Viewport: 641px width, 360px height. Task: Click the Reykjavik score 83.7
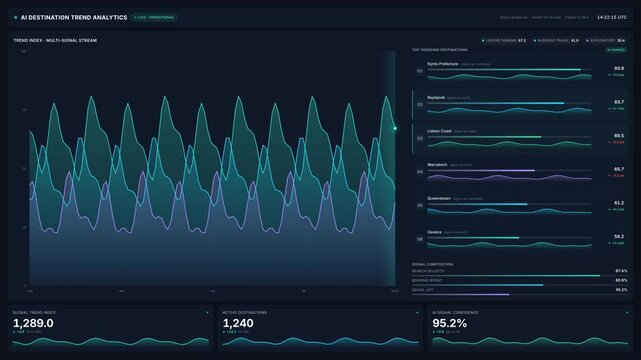click(x=619, y=102)
